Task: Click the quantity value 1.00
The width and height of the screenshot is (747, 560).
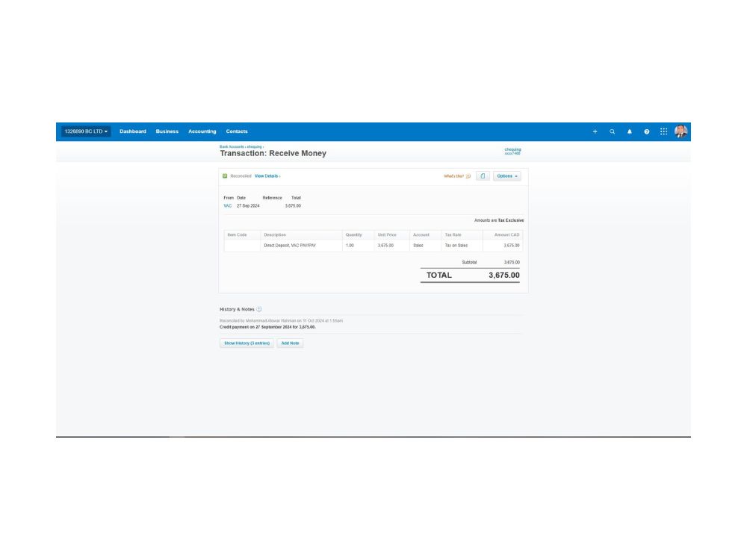Action: [x=350, y=246]
